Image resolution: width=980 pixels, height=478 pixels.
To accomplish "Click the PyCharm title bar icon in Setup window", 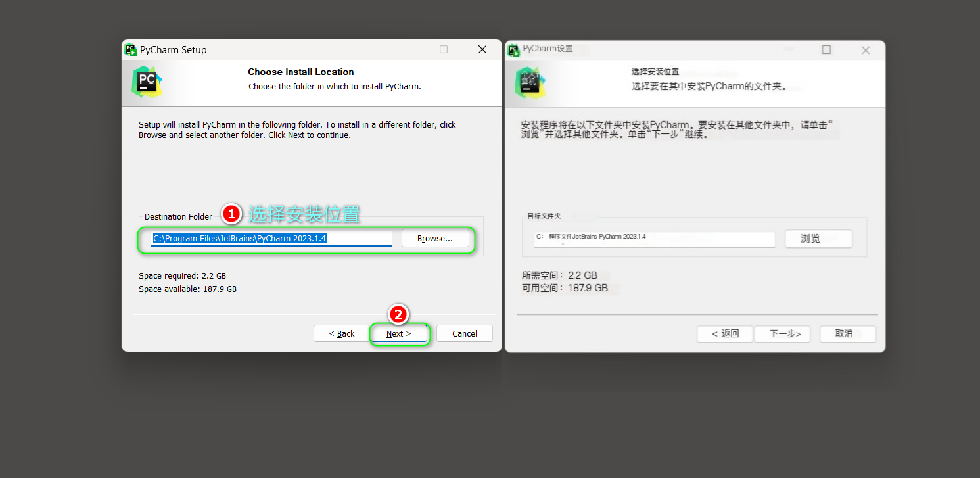I will (130, 49).
